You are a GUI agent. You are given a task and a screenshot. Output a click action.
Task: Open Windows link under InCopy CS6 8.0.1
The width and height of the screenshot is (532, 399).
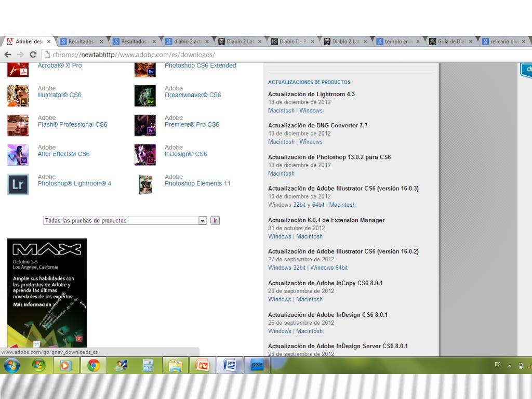280,299
